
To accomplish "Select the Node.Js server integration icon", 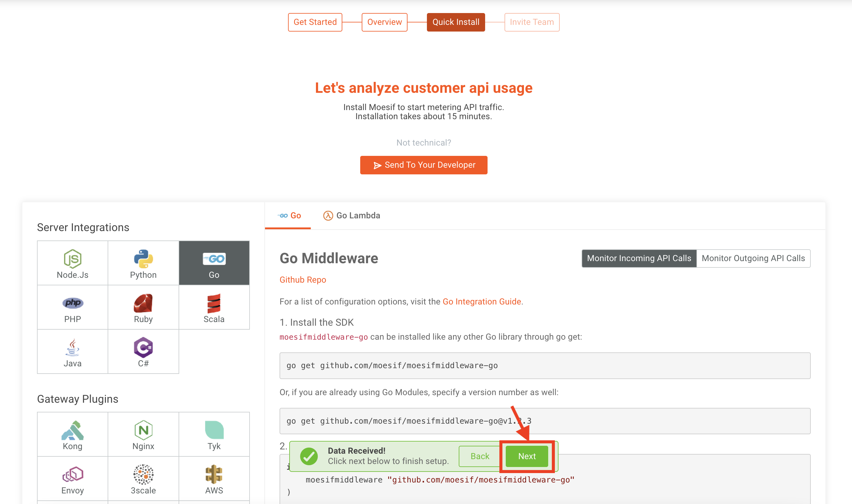I will tap(72, 263).
